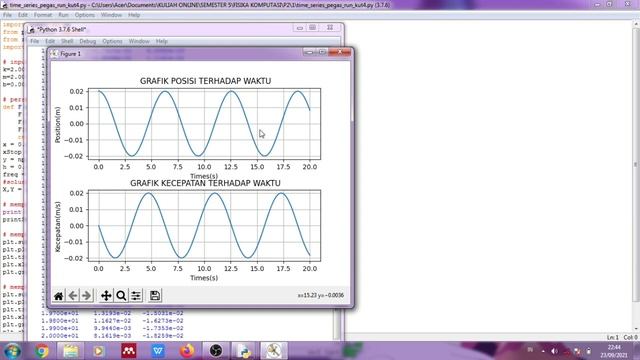Open Run menu in the editor window

63,15
